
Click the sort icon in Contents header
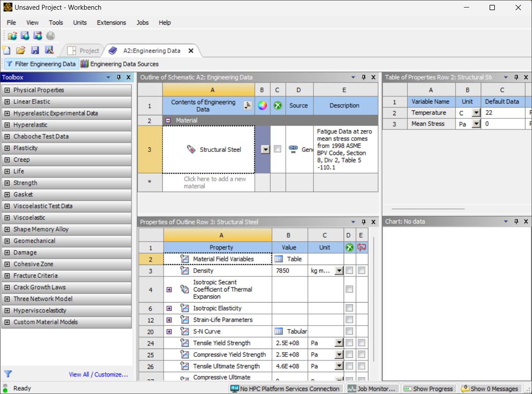(248, 106)
